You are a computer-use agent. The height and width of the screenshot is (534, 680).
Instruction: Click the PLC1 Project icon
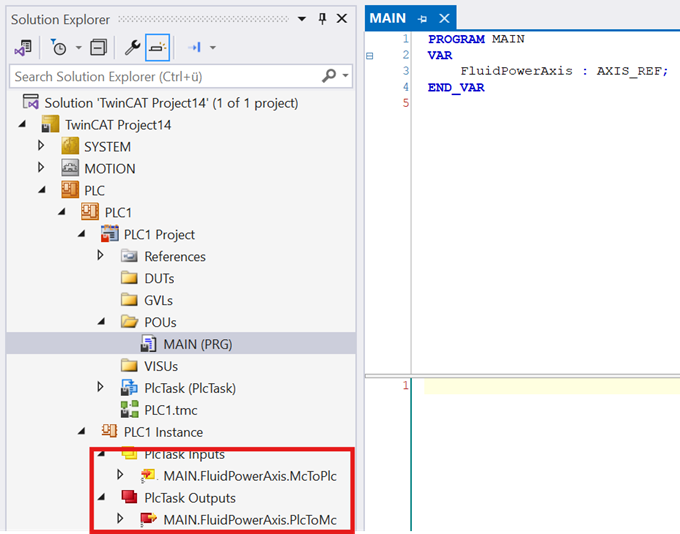110,234
